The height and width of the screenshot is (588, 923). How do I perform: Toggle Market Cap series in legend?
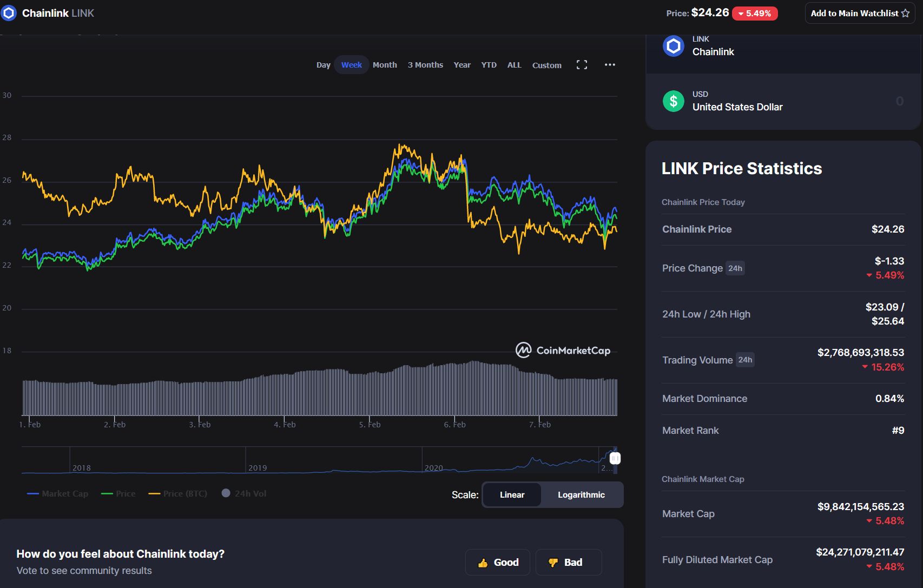[x=57, y=494]
